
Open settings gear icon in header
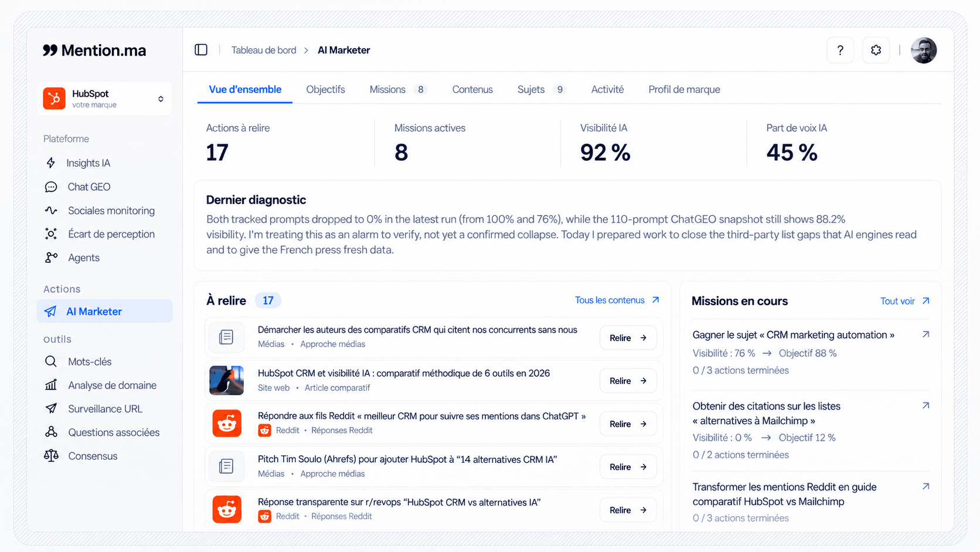(x=876, y=50)
